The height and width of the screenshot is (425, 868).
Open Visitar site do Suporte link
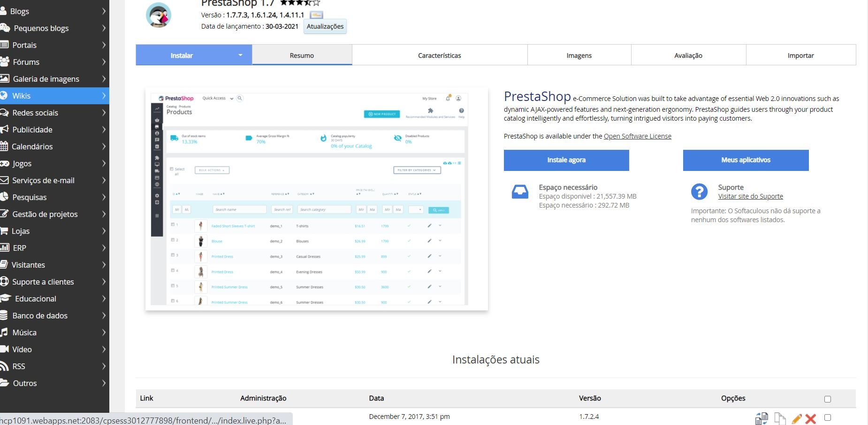coord(750,196)
